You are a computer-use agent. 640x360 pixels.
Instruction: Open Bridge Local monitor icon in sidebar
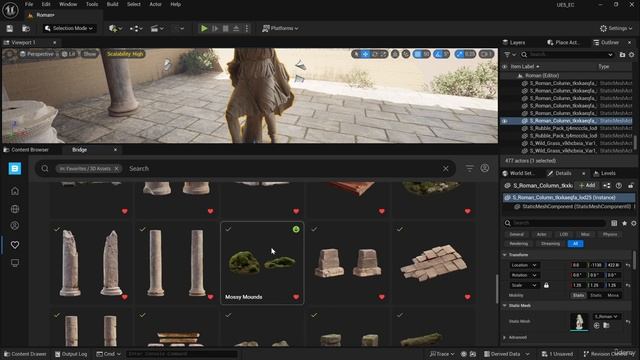point(15,263)
